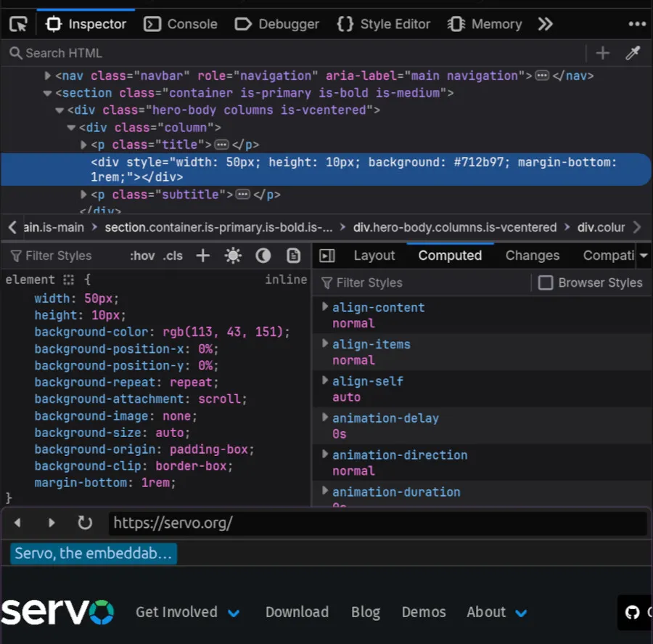Screen dimensions: 653x644
Task: Switch to the Debugger tab
Action: (277, 24)
